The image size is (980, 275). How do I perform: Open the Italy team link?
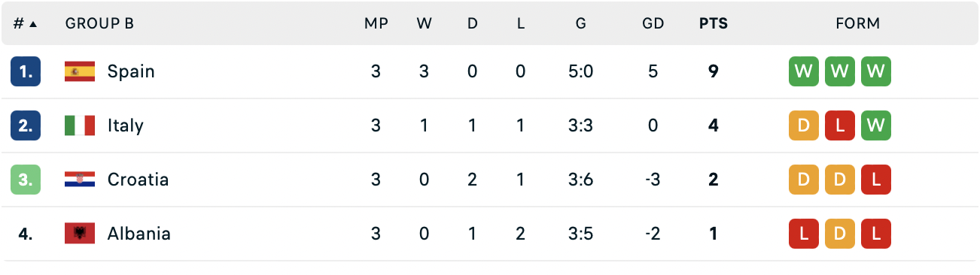[125, 125]
